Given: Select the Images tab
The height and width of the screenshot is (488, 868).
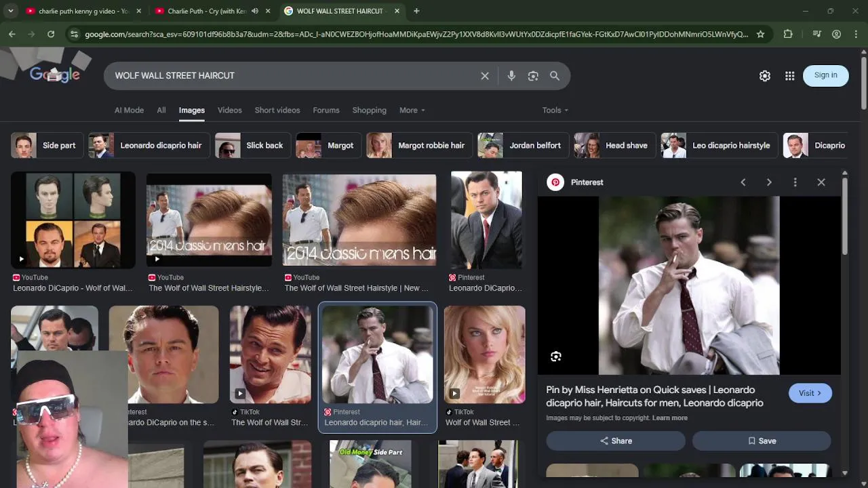Looking at the screenshot, I should 192,110.
